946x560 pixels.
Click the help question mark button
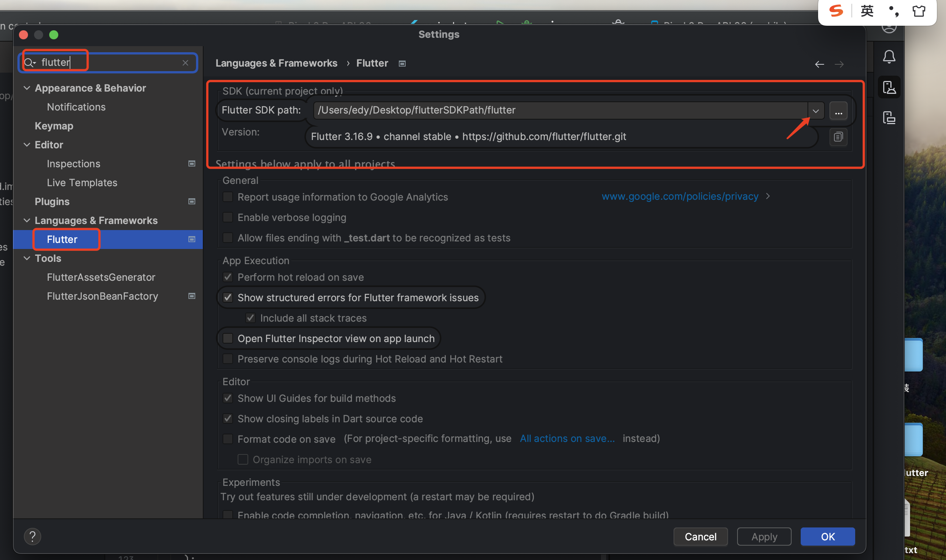click(33, 536)
